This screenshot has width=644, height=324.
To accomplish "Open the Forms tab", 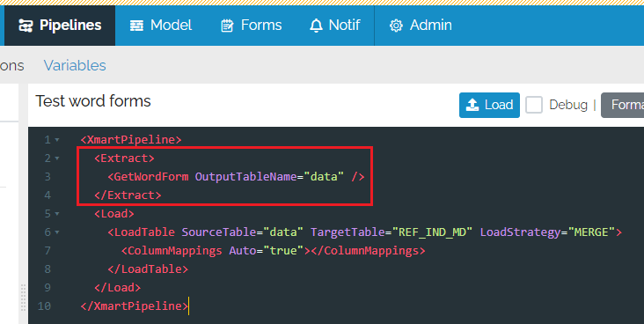I will click(x=251, y=25).
